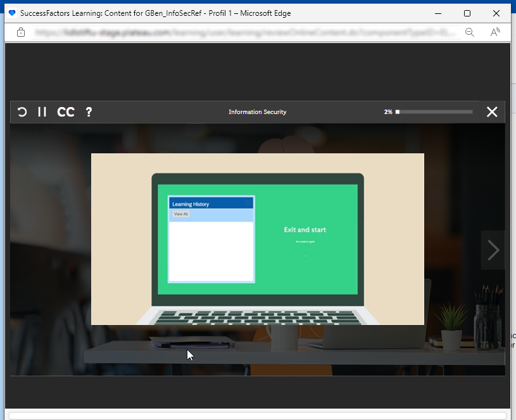Activate the Read Aloud icon
The width and height of the screenshot is (516, 420).
[495, 32]
